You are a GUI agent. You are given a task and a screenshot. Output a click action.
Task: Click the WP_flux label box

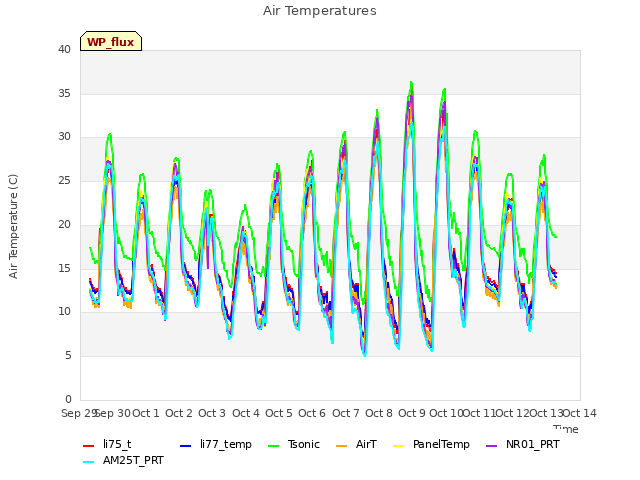click(111, 41)
